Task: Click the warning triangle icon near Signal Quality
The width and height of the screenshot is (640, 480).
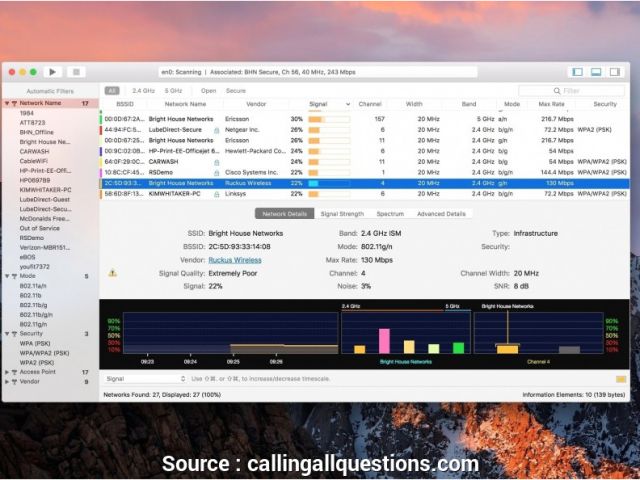Action: tap(112, 272)
